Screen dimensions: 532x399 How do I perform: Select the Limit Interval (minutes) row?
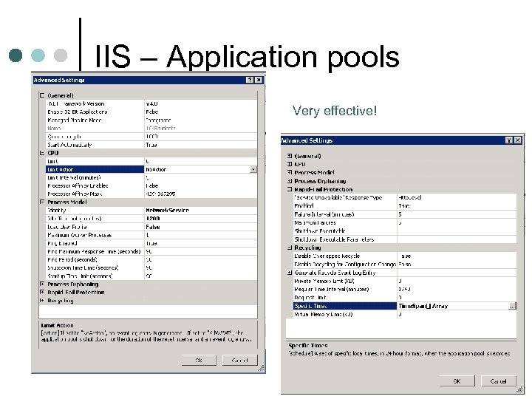pos(151,177)
